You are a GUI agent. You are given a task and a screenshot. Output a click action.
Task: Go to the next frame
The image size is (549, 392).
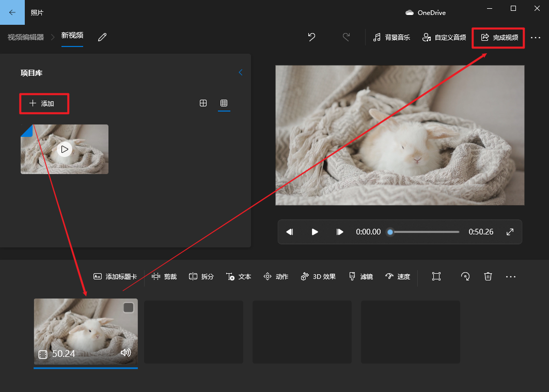340,232
